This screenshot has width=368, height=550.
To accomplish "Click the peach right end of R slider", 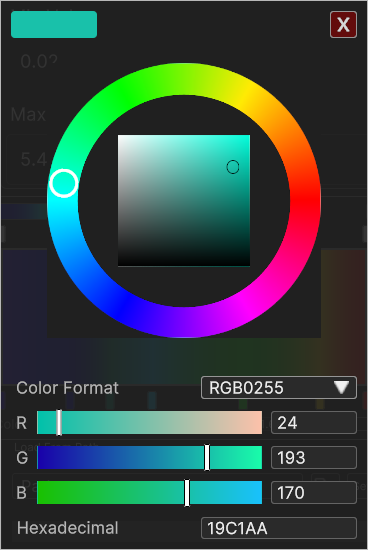I will (256, 423).
